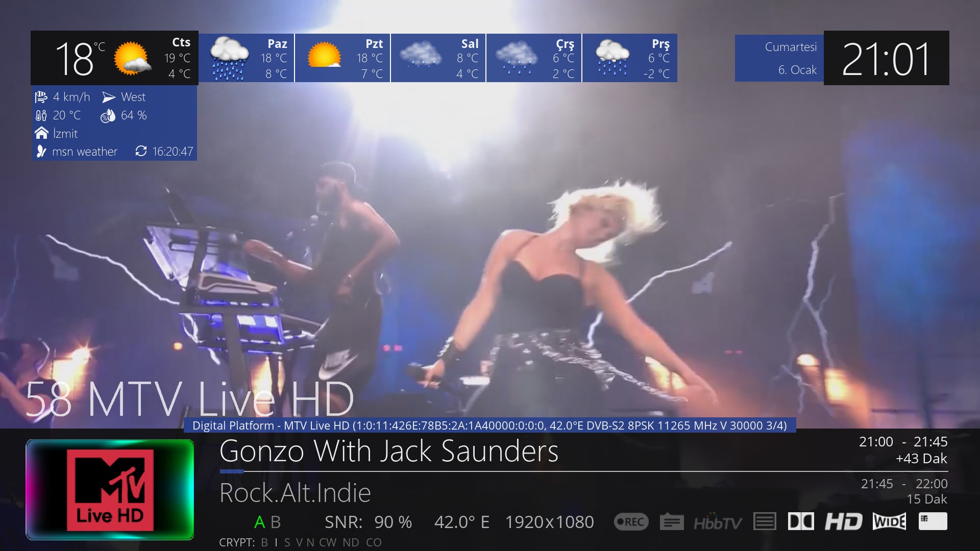Click the wind direction West
This screenshot has width=980, height=551.
tap(133, 97)
